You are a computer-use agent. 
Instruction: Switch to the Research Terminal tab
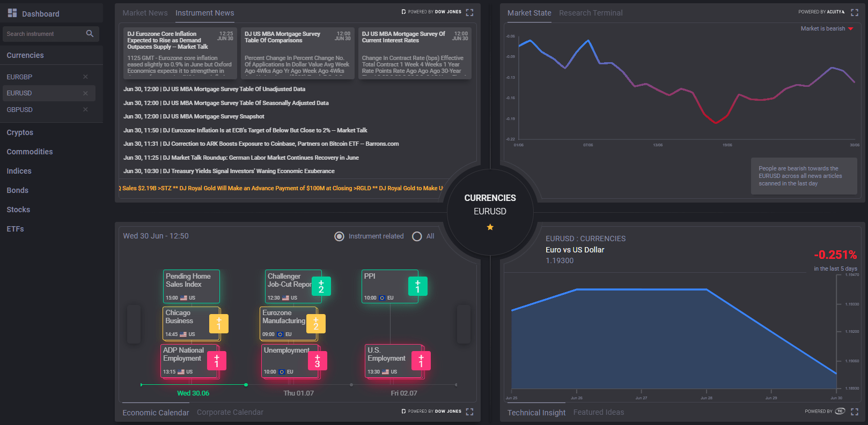pos(591,13)
